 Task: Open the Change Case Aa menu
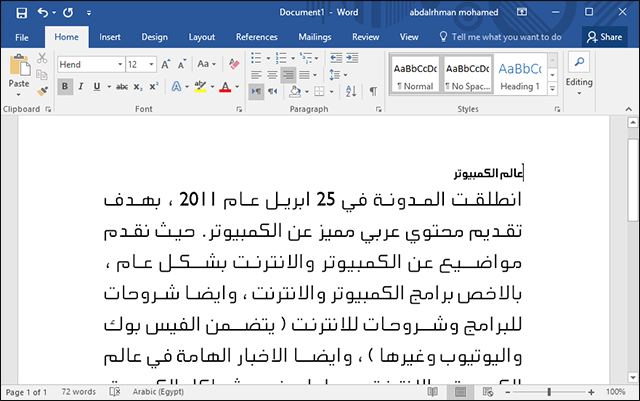pos(206,64)
